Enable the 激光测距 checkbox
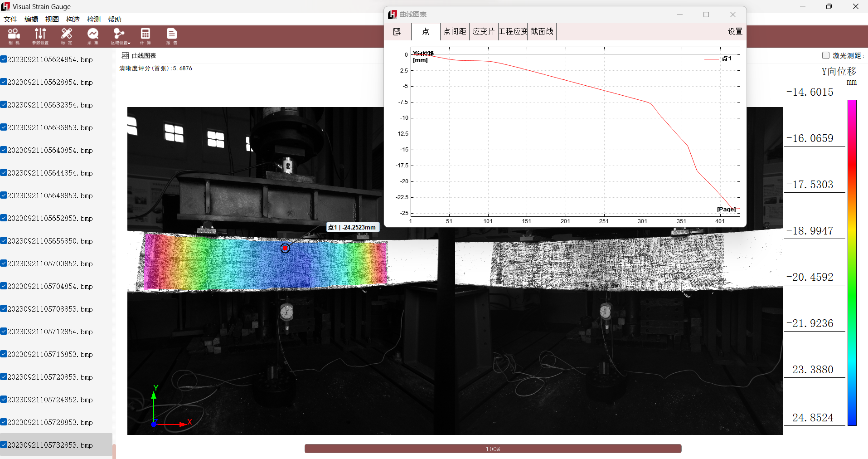The image size is (868, 459). tap(826, 55)
